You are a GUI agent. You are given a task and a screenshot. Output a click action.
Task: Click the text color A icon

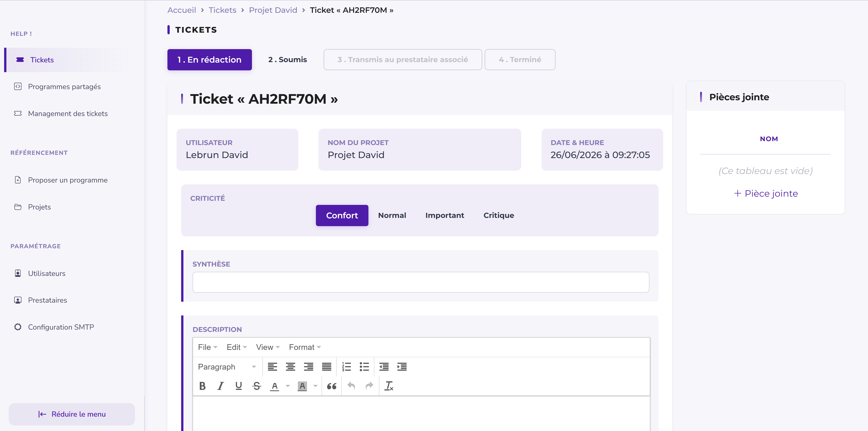275,386
